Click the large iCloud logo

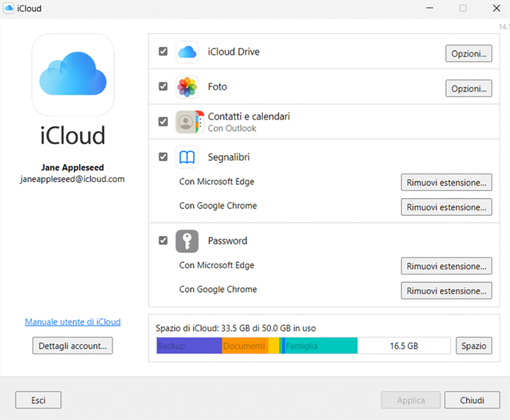73,75
